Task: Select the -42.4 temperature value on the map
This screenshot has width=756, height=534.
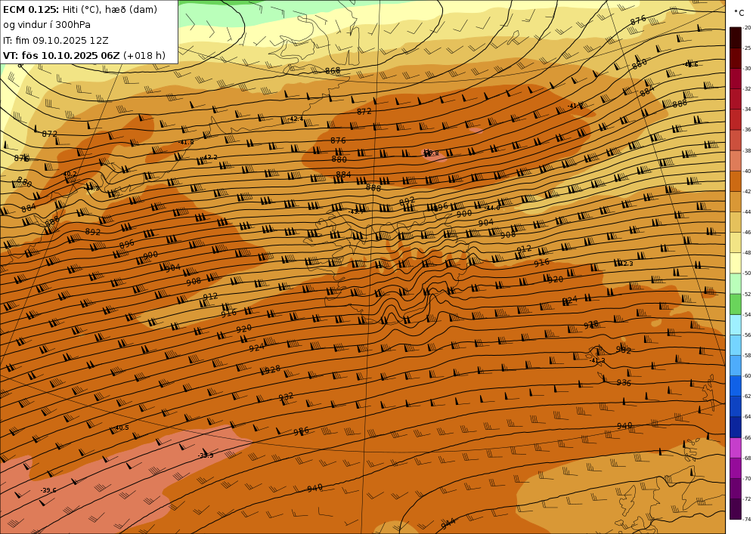Action: click(296, 119)
